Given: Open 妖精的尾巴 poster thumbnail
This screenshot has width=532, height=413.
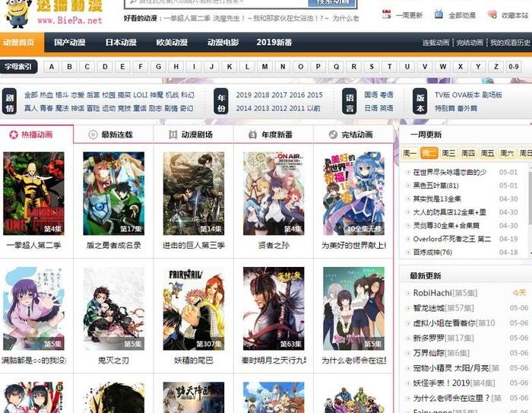Looking at the screenshot, I should point(194,309).
